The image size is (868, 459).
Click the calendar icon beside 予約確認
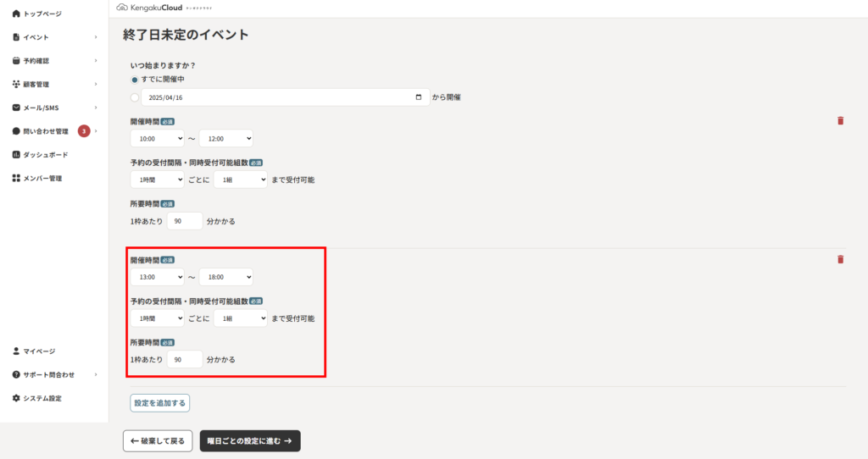[16, 60]
